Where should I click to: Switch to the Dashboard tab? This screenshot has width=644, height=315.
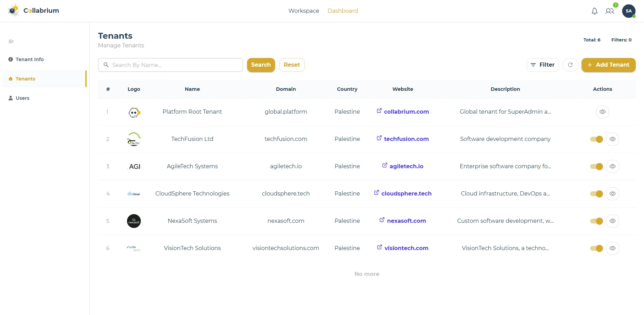click(x=343, y=11)
